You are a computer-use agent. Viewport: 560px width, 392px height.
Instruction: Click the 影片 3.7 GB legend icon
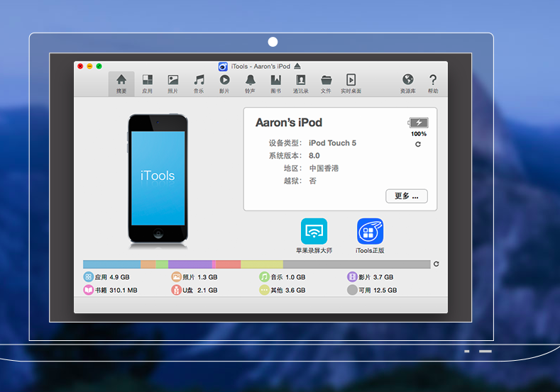pyautogui.click(x=352, y=276)
